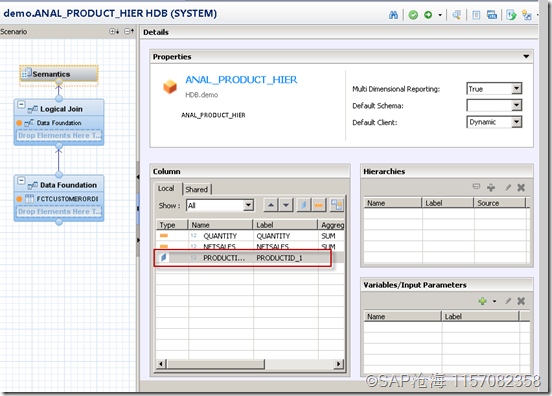Click the auto-assign type icon button
The image size is (552, 396).
click(337, 205)
